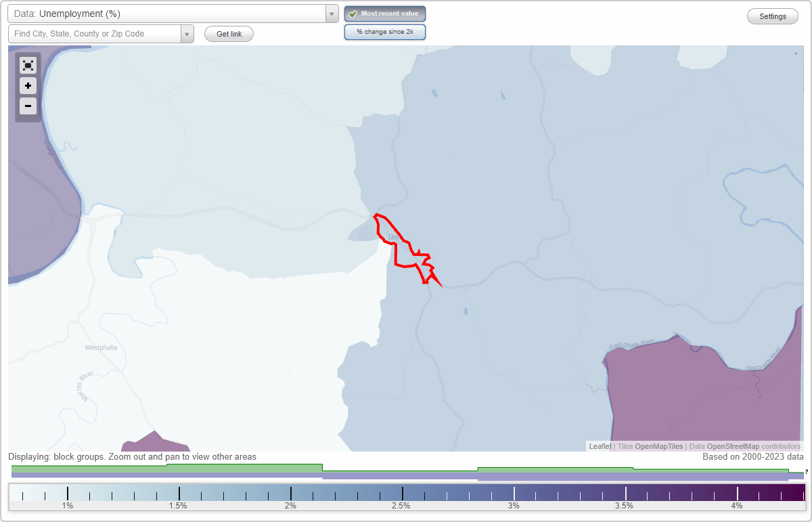812x522 pixels.
Task: Click the 4% legend label
Action: click(737, 506)
